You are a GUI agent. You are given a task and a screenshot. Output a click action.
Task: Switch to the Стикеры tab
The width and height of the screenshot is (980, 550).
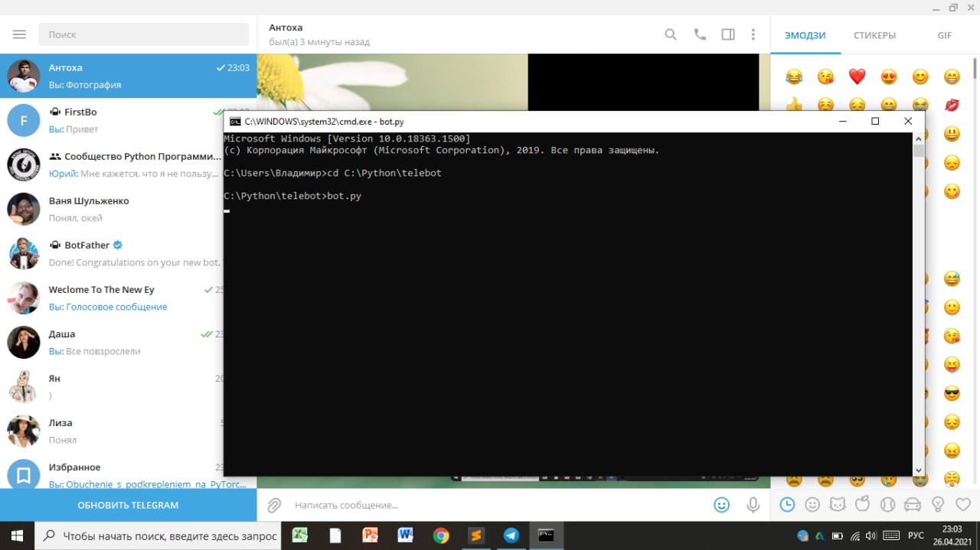(x=874, y=35)
